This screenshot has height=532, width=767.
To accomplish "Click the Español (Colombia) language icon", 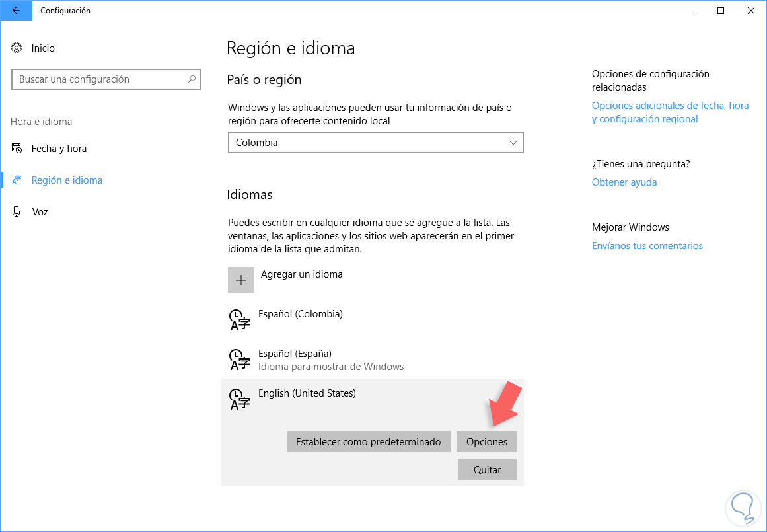I will tap(240, 320).
